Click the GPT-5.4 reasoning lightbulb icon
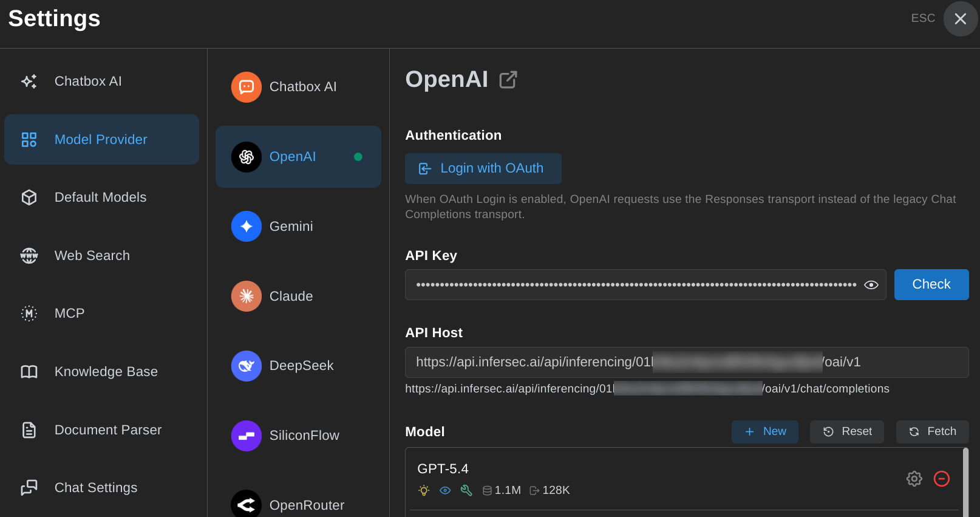The width and height of the screenshot is (980, 517). [x=424, y=490]
